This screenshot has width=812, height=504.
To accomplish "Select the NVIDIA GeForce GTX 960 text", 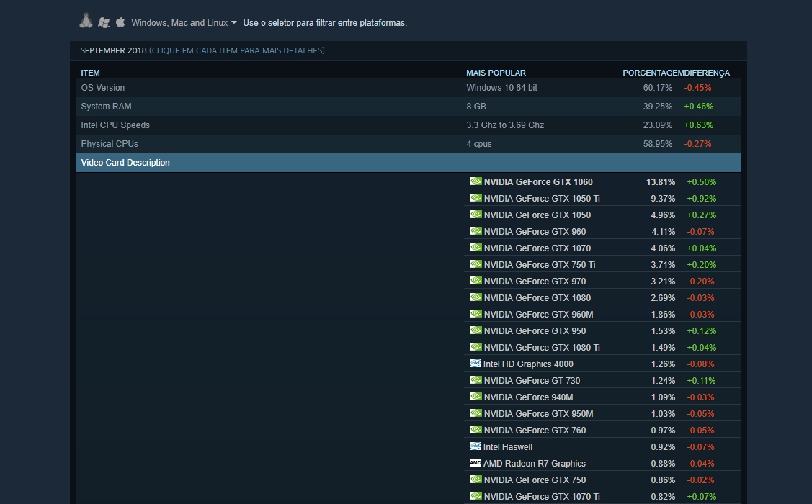I will tap(535, 232).
